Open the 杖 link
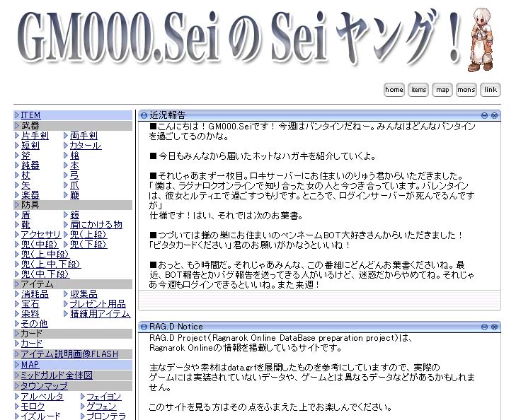This screenshot has width=516, height=420. pos(25,175)
